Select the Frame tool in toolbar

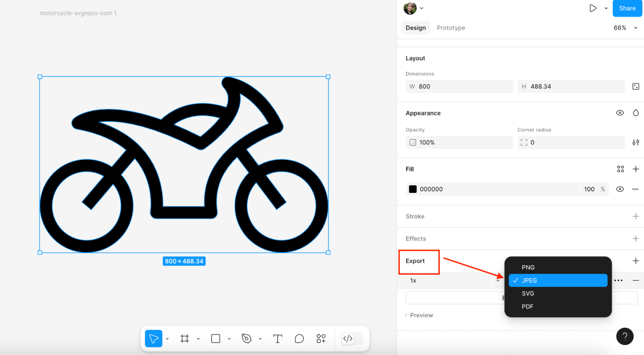(185, 338)
